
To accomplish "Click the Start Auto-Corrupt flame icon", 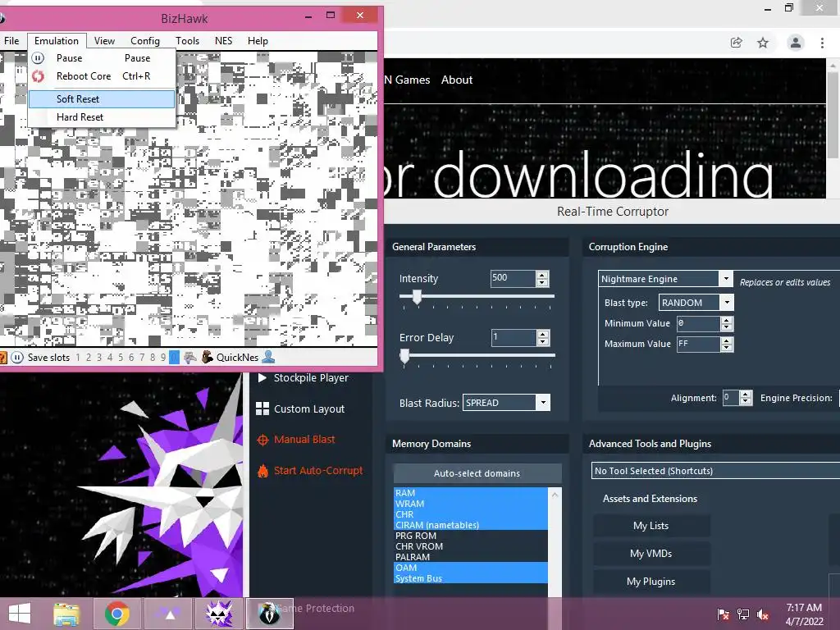I will tap(262, 470).
